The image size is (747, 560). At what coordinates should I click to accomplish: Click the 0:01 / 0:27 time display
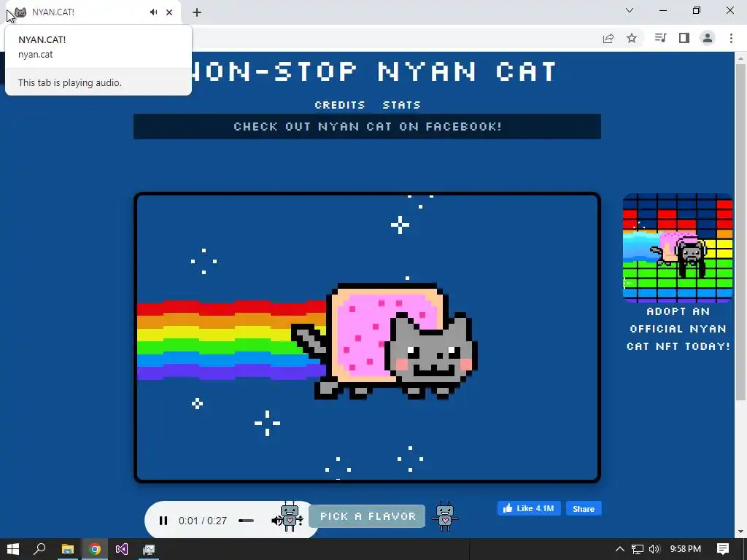(x=203, y=521)
